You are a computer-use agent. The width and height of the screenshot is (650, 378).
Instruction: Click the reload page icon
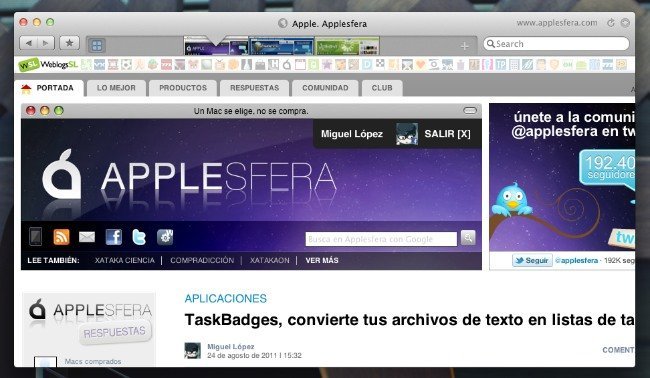pos(611,23)
